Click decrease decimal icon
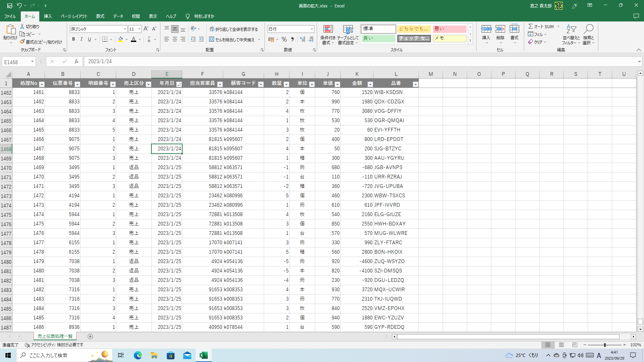The height and width of the screenshot is (362, 644). [x=311, y=39]
